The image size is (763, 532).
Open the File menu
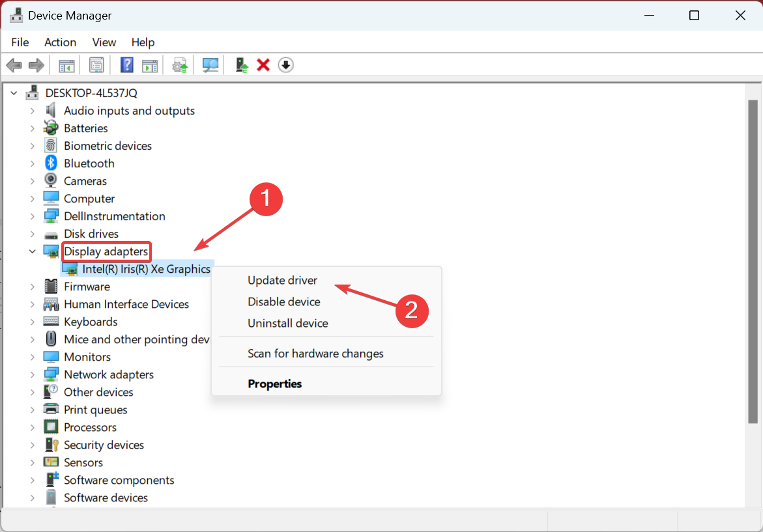click(20, 42)
